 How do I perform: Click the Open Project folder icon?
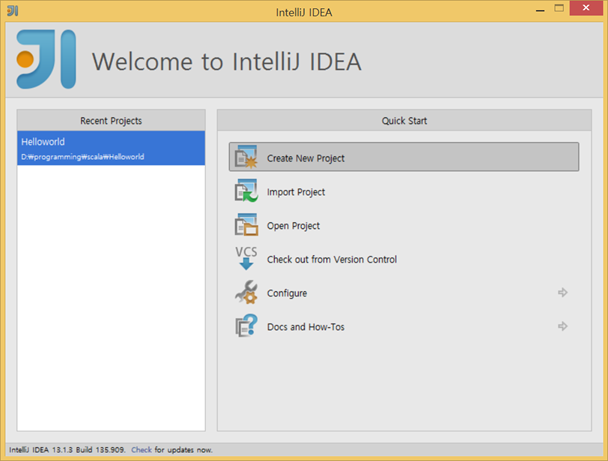click(x=246, y=224)
